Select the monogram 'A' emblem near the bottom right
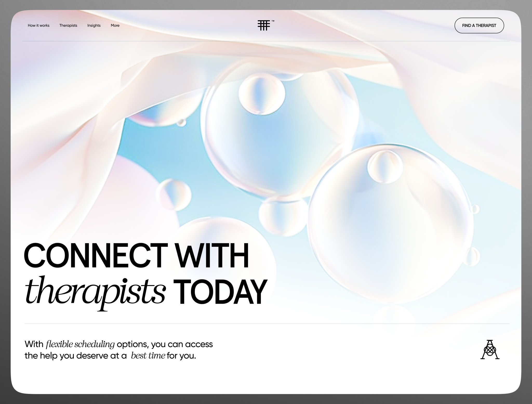 490,350
